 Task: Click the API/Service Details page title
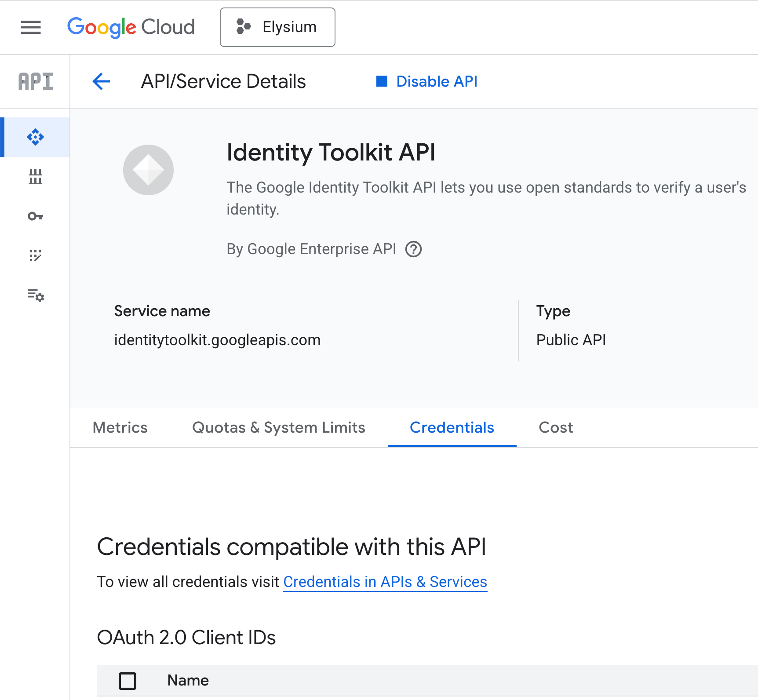tap(223, 81)
